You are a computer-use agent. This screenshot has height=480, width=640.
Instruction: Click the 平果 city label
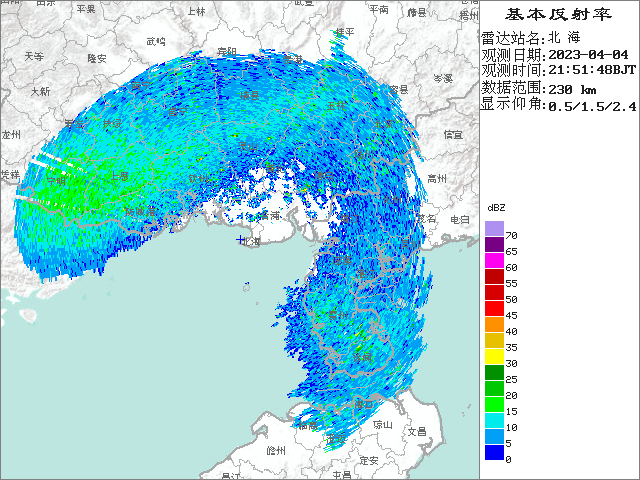point(86,9)
